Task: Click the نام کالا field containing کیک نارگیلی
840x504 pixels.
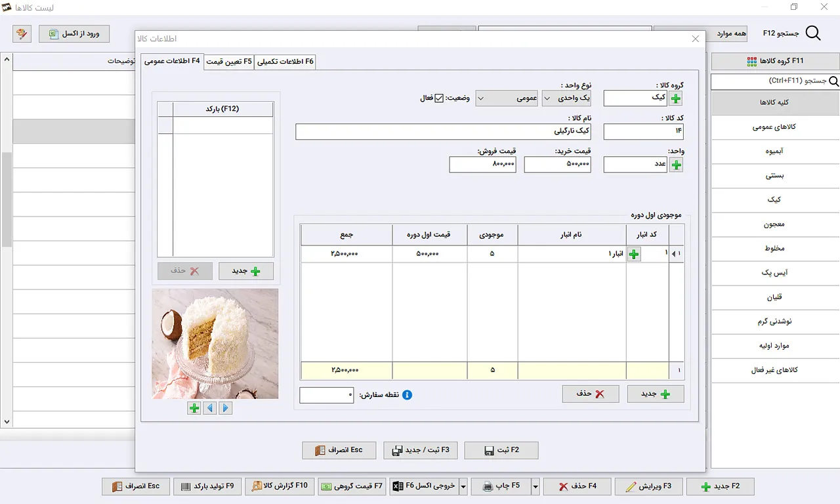Action: (x=443, y=132)
